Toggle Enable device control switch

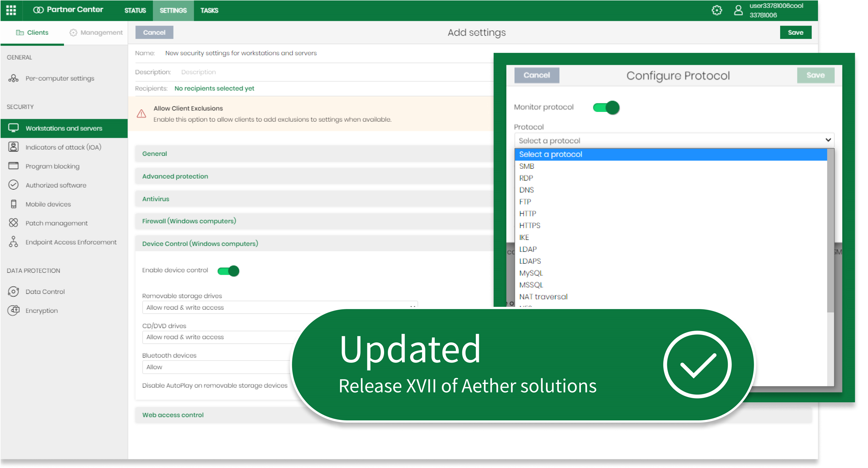[228, 271]
